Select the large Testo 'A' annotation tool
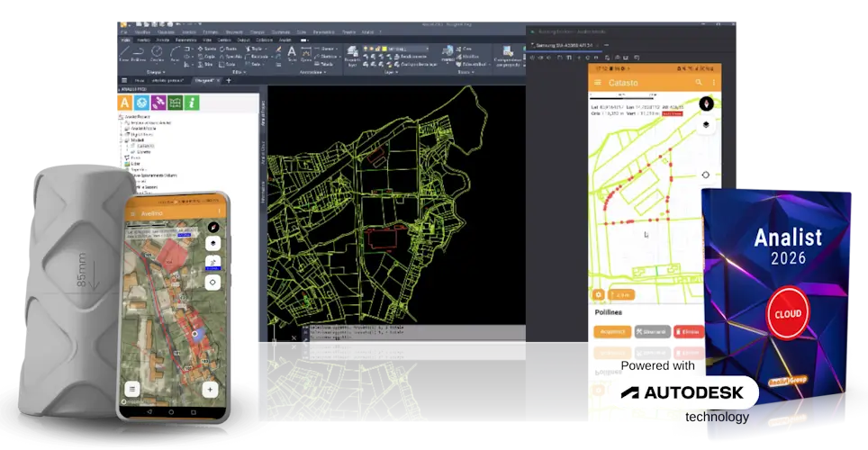The image size is (868, 450). coord(292,54)
